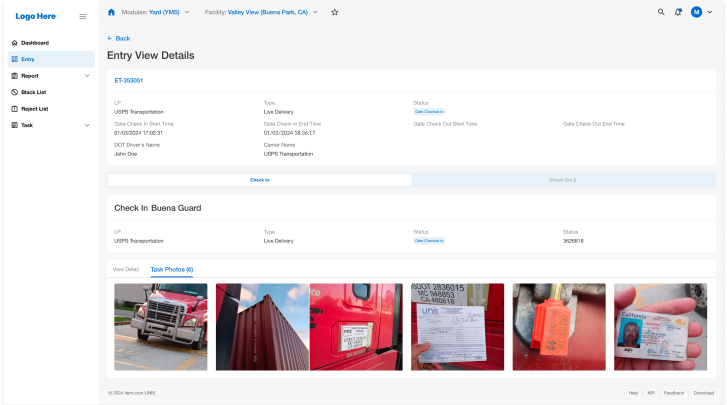
Task: Click the Help footer link
Action: tap(633, 393)
